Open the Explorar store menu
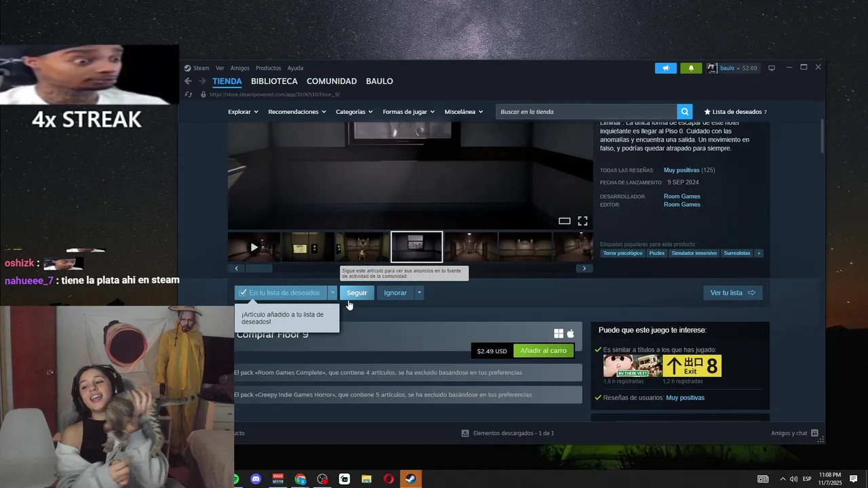This screenshot has height=488, width=868. pyautogui.click(x=243, y=112)
